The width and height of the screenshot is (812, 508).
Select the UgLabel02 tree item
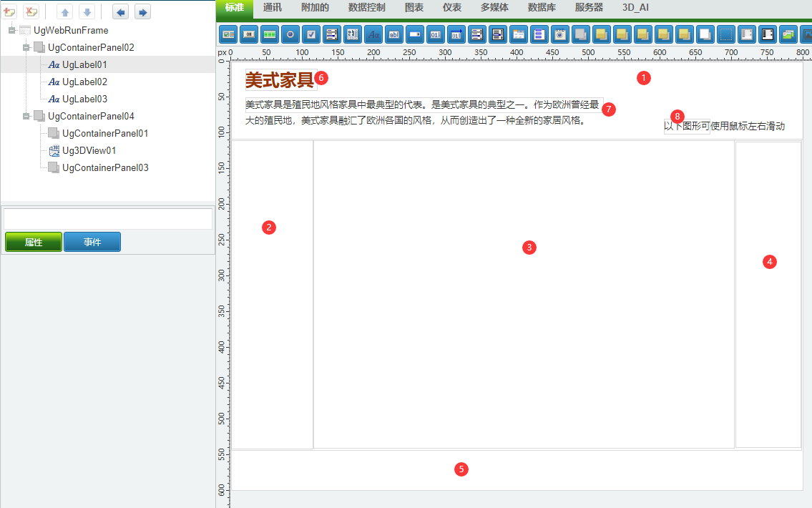(84, 82)
